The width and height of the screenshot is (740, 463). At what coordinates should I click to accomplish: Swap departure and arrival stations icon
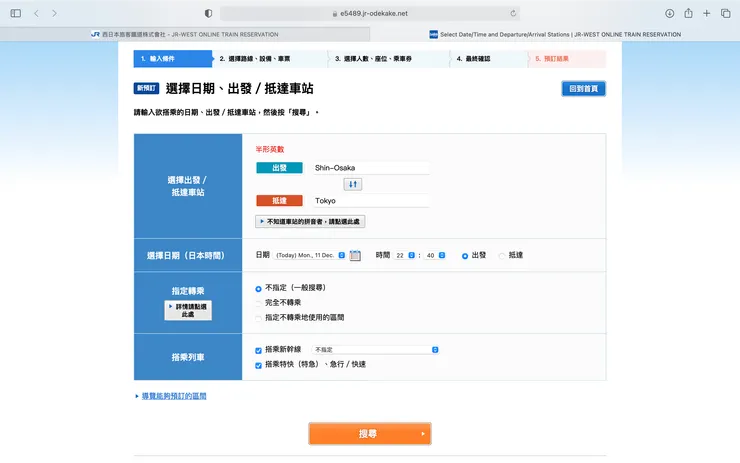(353, 184)
